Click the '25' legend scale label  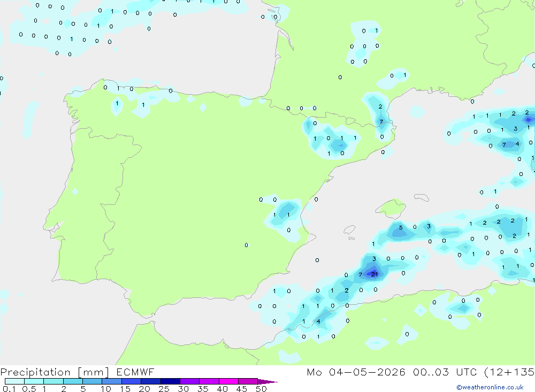pyautogui.click(x=164, y=389)
